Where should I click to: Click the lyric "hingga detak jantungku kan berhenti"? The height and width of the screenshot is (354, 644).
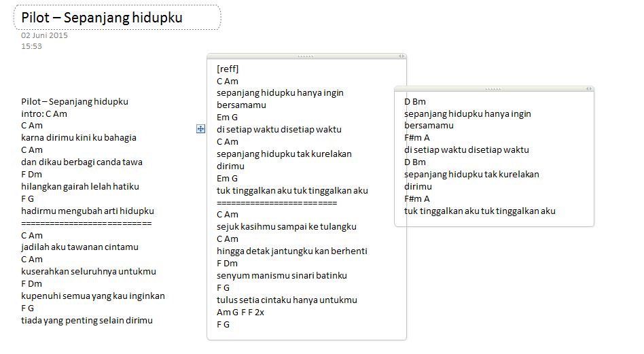click(292, 251)
